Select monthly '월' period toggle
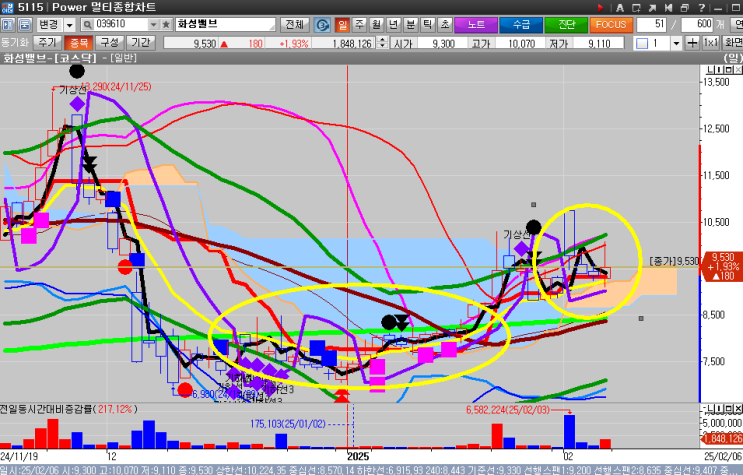Screen dimensions: 743x475 [x=376, y=25]
